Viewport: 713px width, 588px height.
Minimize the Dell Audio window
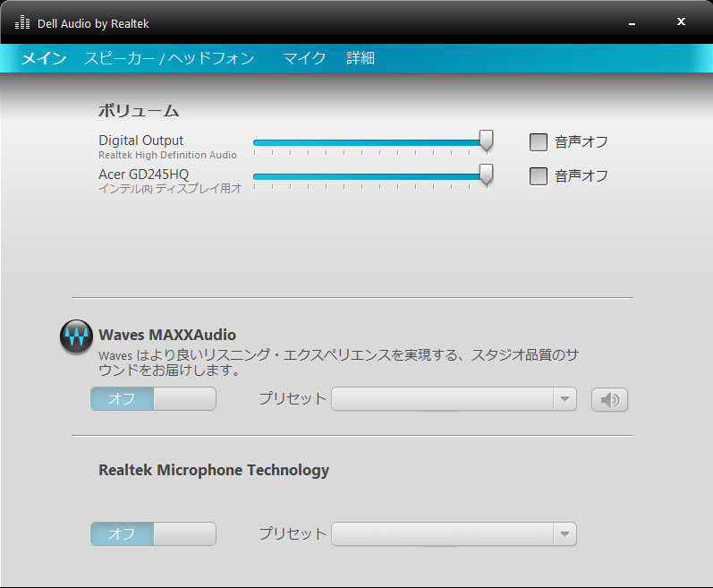(632, 23)
